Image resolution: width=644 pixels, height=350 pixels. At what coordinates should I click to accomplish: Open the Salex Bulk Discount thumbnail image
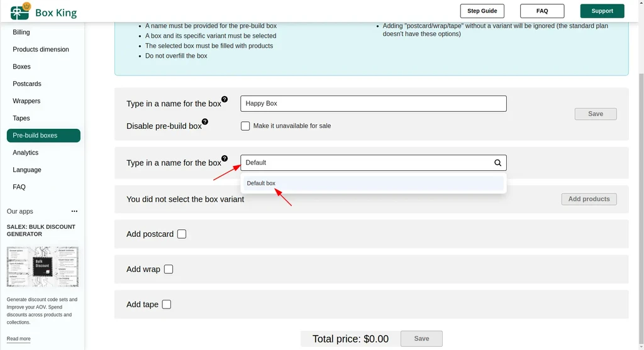click(x=42, y=266)
